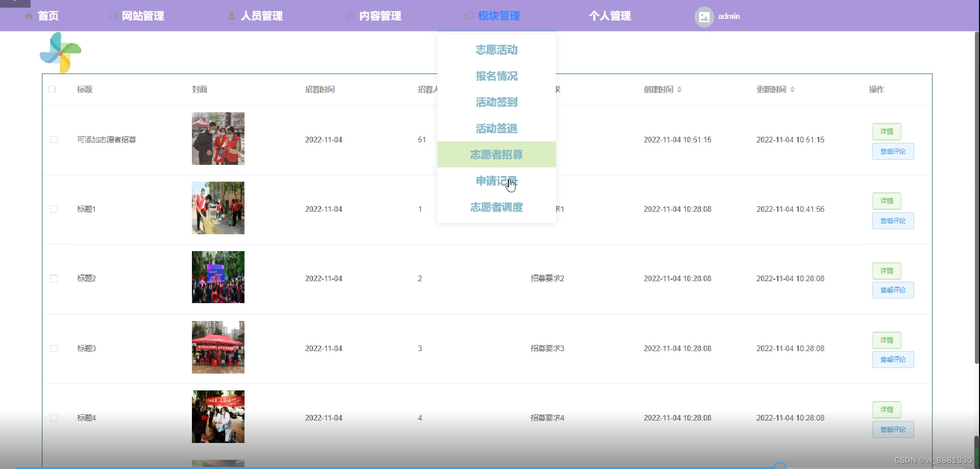
Task: Click the home icon beside 首页
Action: click(x=29, y=16)
